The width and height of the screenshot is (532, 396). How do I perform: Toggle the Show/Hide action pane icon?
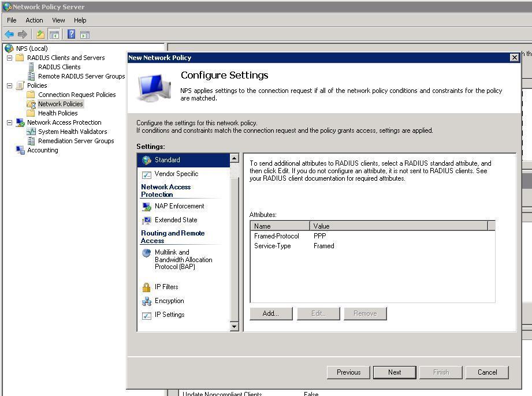point(85,34)
